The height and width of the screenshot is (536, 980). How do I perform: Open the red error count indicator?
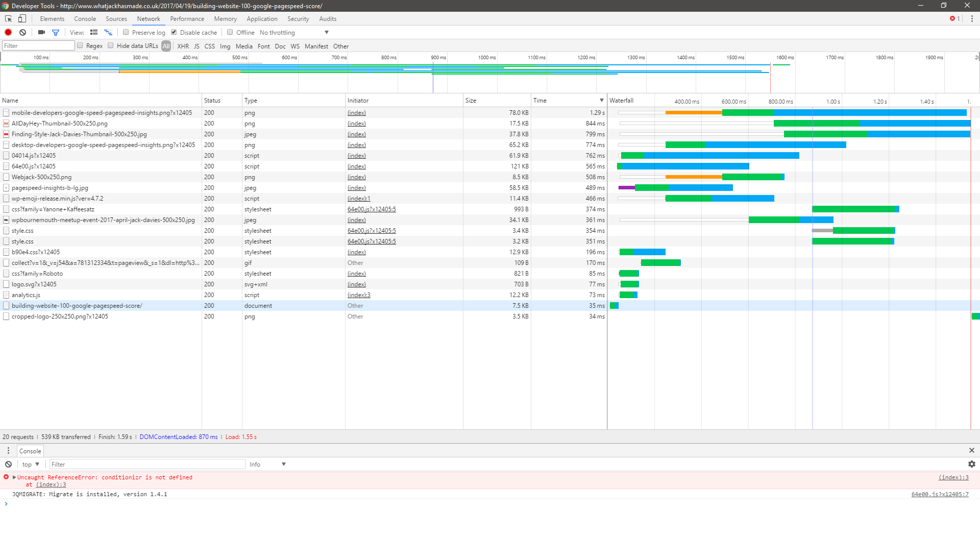click(x=954, y=19)
